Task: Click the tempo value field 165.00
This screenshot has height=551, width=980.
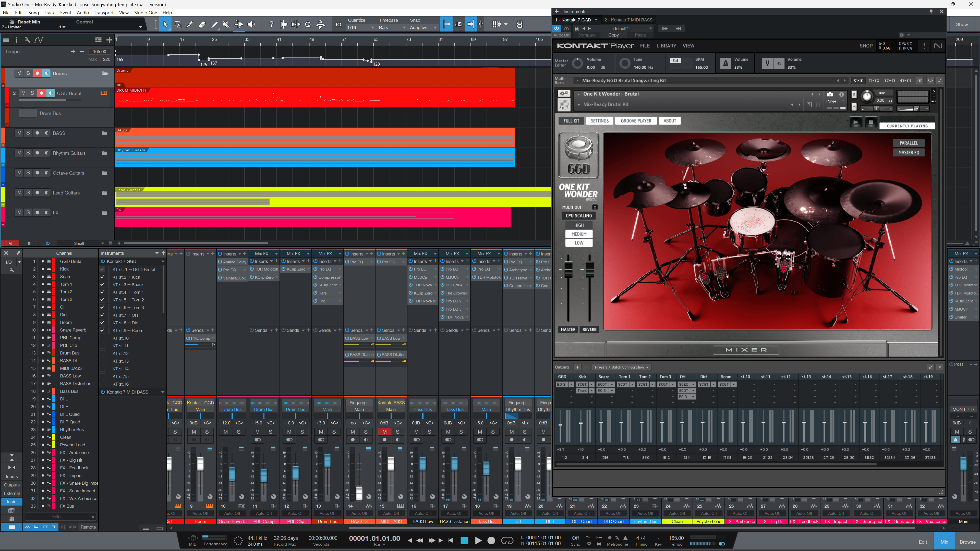Action: tap(99, 51)
